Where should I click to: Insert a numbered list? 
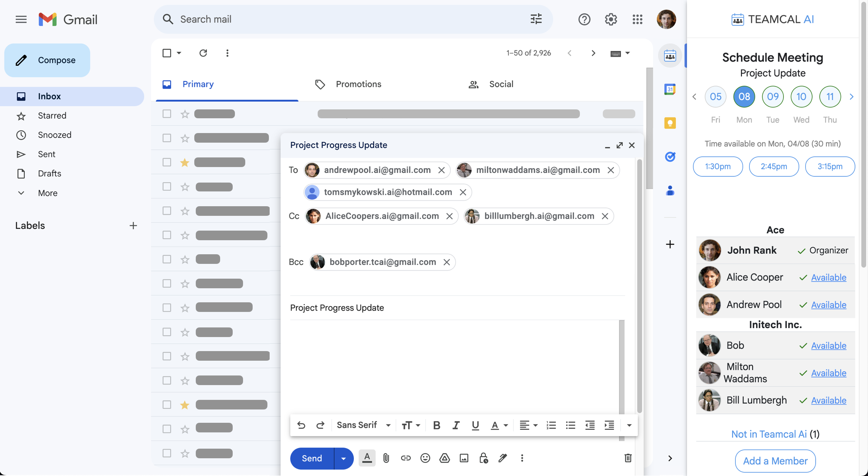[x=551, y=425]
